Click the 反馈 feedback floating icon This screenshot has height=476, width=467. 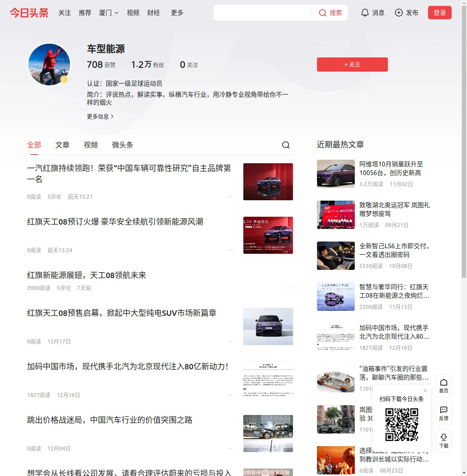pyautogui.click(x=444, y=413)
